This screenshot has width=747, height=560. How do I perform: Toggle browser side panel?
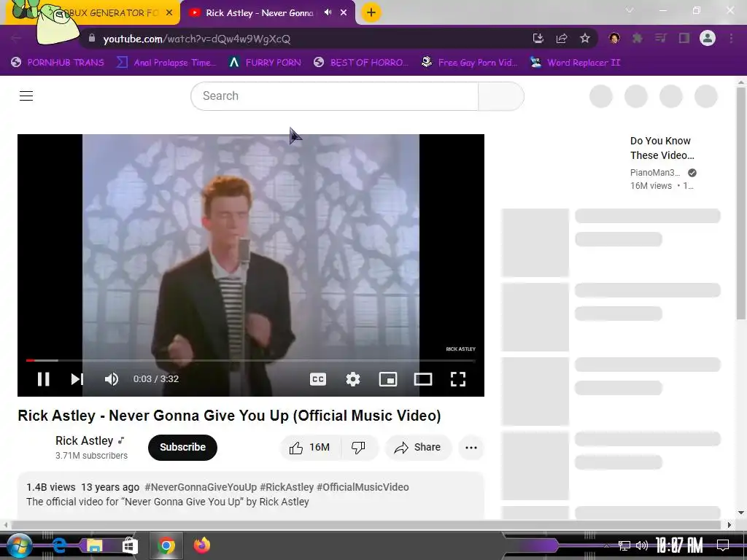point(684,39)
